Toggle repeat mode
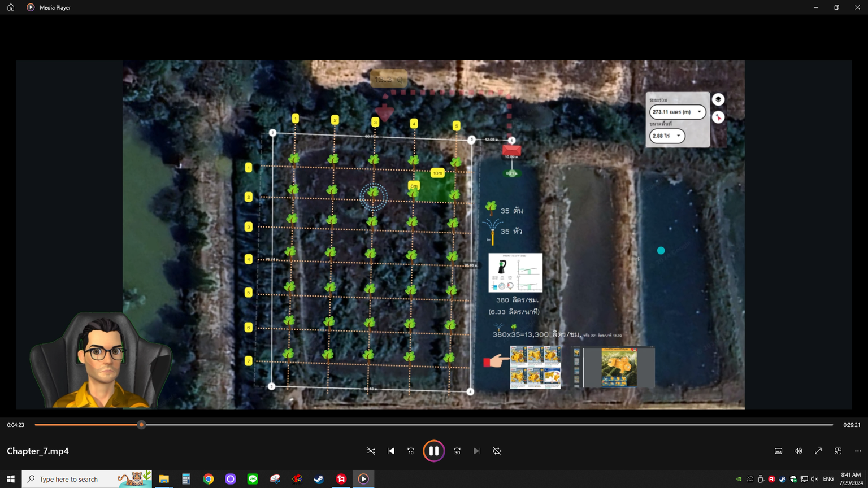Image resolution: width=868 pixels, height=488 pixels. [x=497, y=451]
